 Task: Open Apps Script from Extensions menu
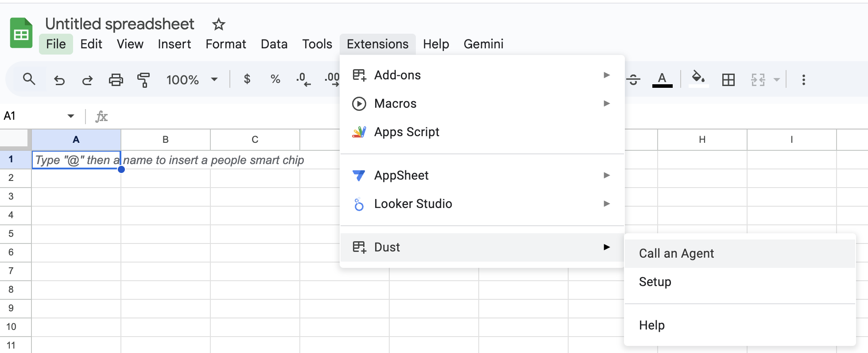click(407, 132)
